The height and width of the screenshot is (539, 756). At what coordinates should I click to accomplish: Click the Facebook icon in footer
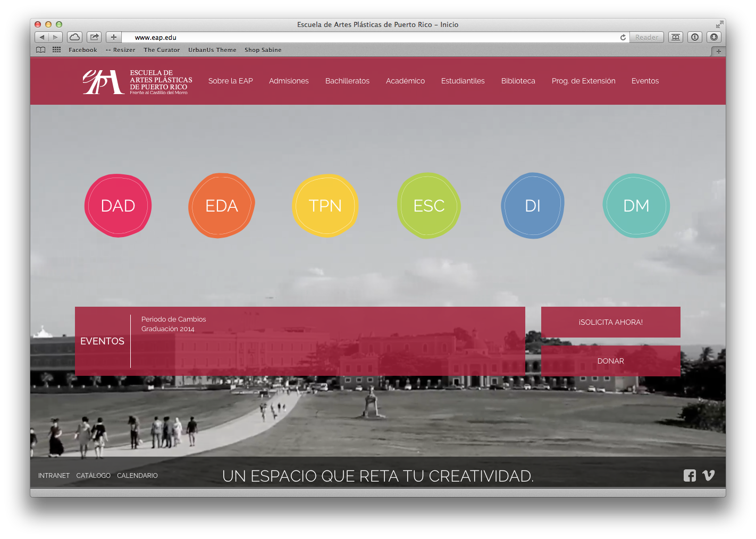tap(690, 476)
